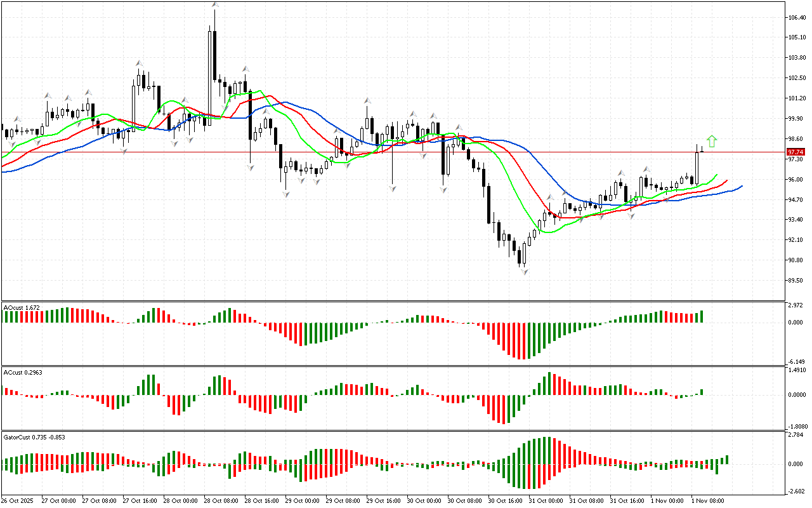
Task: Click the 89.50 price scale value
Action: point(796,280)
